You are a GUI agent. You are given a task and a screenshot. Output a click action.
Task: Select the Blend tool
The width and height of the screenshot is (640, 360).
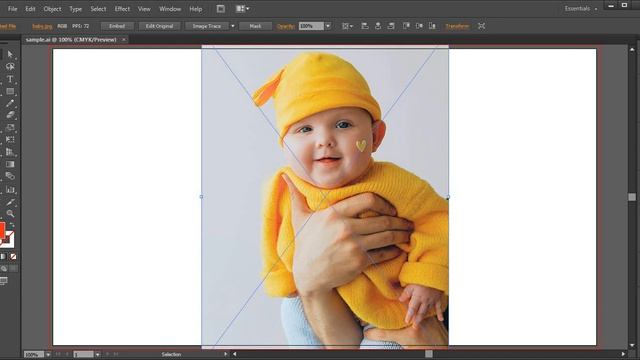coord(10,176)
